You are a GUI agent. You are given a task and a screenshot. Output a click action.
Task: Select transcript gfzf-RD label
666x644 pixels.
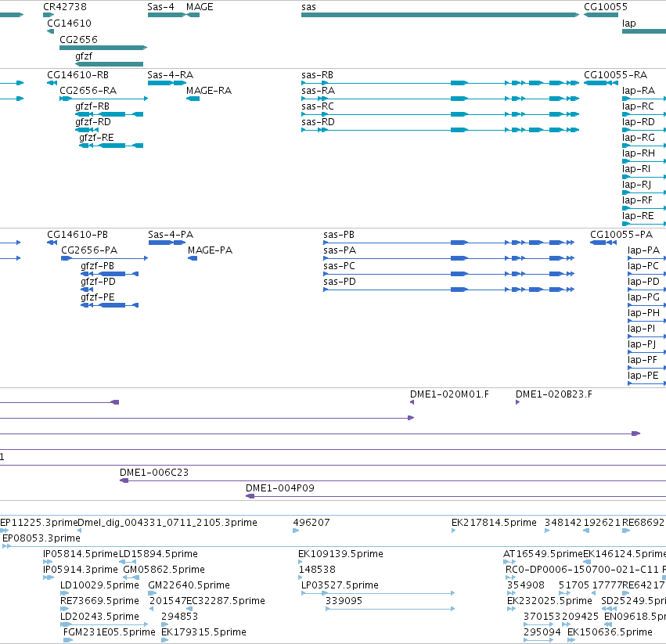coord(93,122)
